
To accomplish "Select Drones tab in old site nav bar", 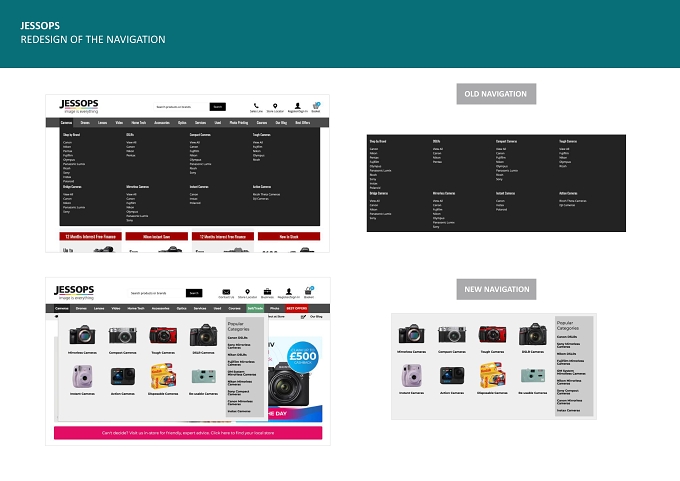I will point(85,123).
